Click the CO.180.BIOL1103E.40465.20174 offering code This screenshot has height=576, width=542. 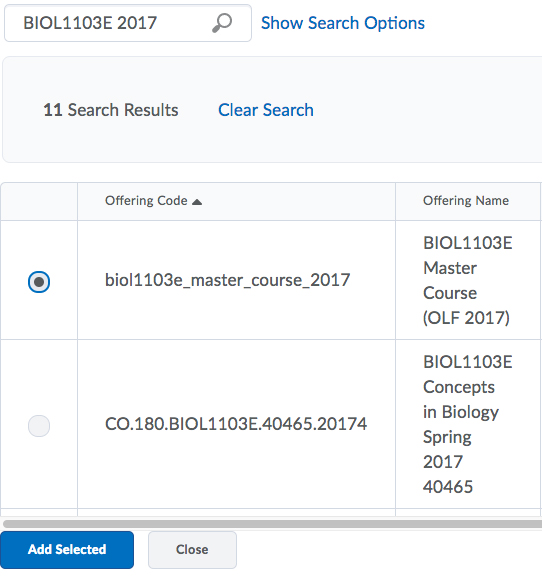(x=236, y=424)
